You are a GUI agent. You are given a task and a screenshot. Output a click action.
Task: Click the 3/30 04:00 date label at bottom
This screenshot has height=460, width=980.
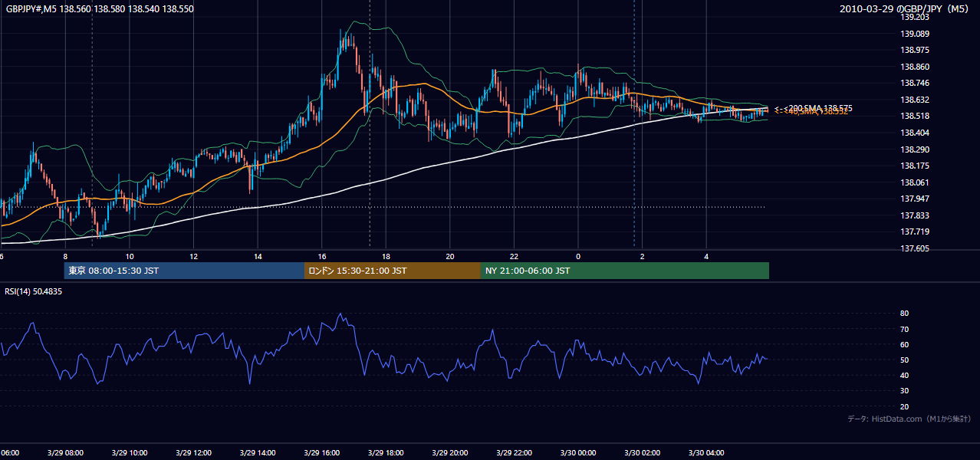coord(705,453)
